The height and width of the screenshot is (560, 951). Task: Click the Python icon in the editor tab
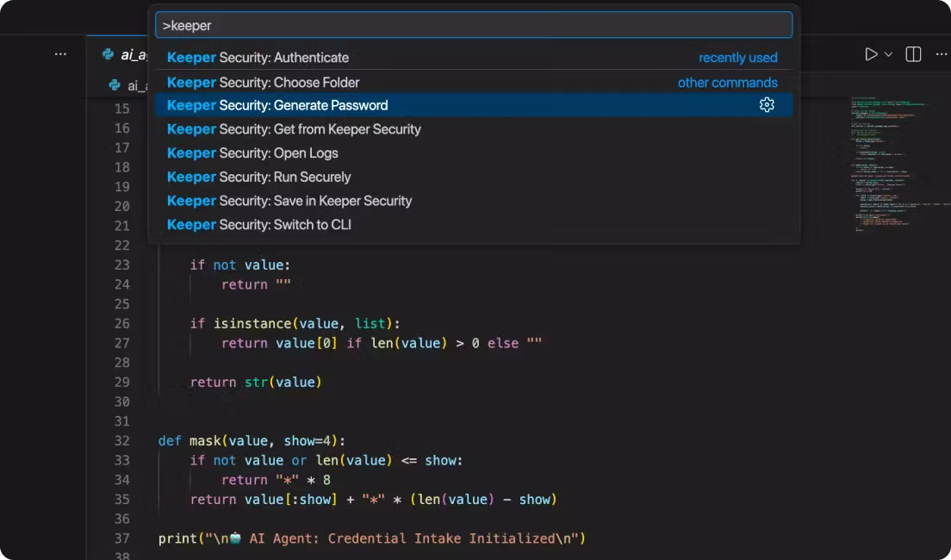point(108,54)
